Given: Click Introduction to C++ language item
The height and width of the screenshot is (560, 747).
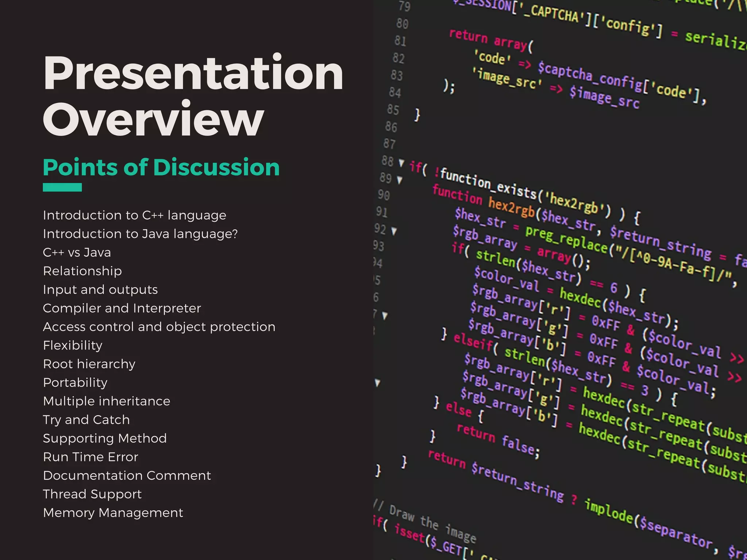Looking at the screenshot, I should click(x=134, y=215).
